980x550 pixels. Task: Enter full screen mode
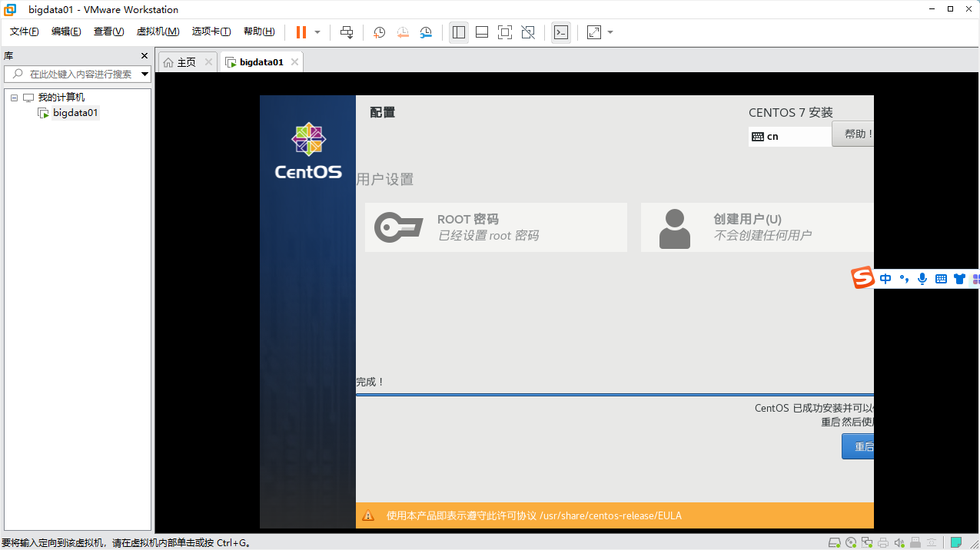coord(505,32)
